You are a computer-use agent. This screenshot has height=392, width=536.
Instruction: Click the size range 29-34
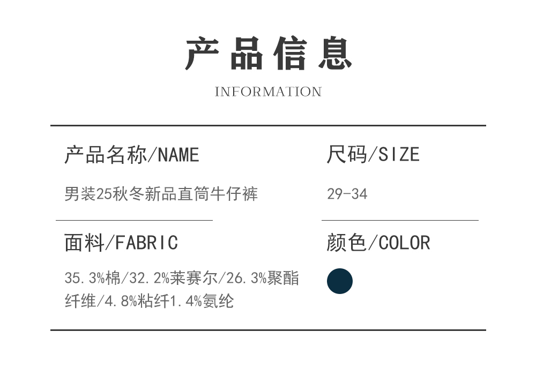(x=347, y=194)
